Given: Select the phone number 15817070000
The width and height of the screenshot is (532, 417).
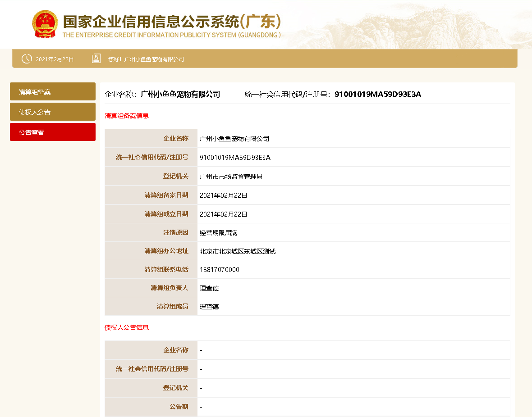Looking at the screenshot, I should tap(220, 269).
